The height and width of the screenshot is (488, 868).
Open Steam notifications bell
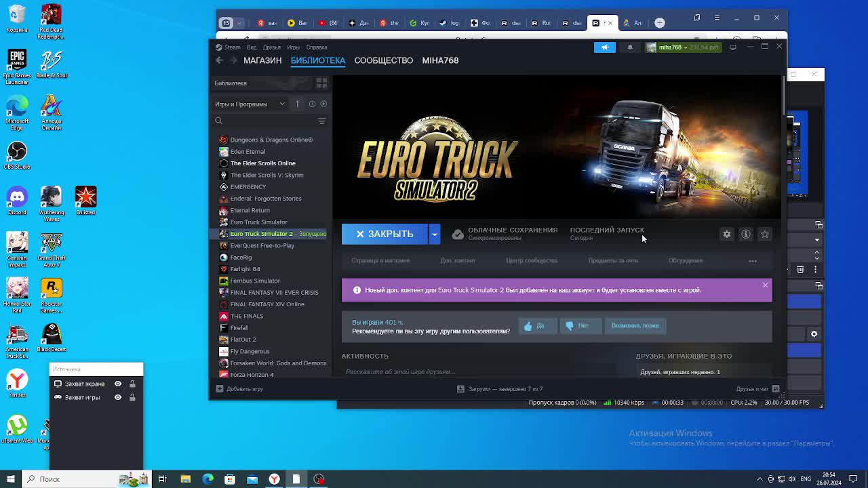click(x=630, y=47)
